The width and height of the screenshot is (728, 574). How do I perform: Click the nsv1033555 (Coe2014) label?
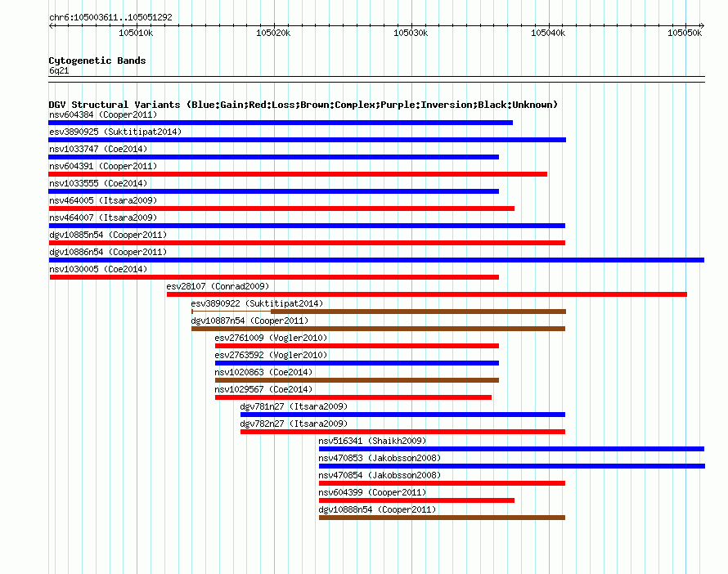click(98, 183)
